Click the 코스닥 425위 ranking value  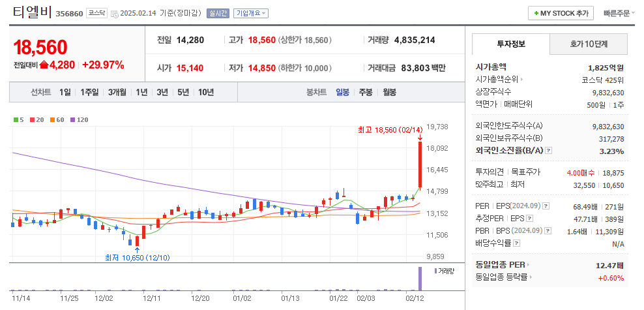tap(603, 80)
